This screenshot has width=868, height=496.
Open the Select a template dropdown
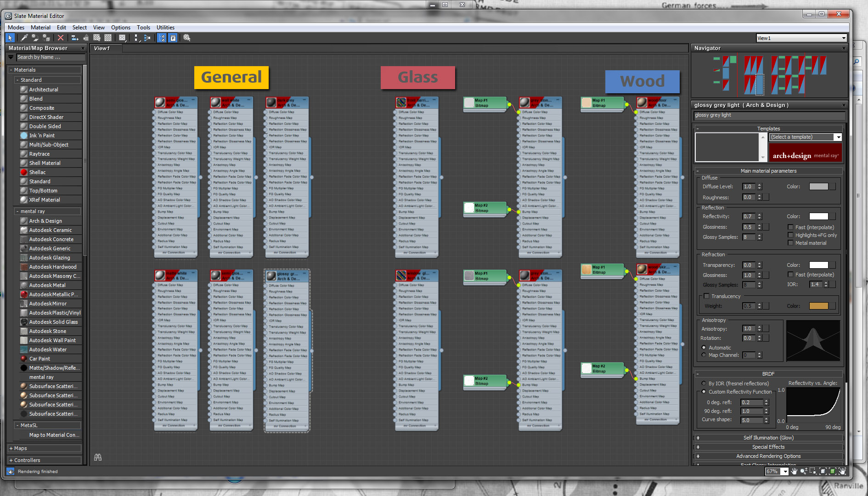click(838, 137)
